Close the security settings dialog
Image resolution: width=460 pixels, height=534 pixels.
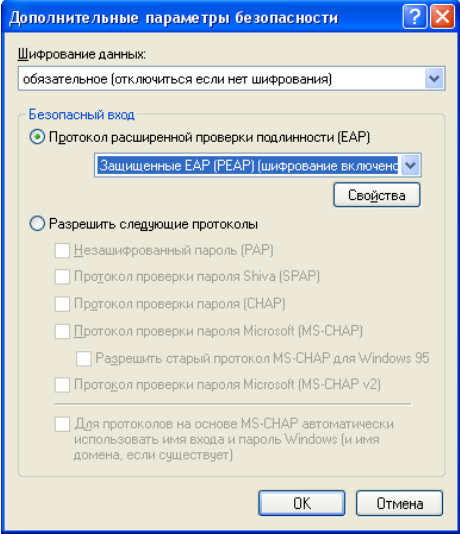(x=442, y=16)
